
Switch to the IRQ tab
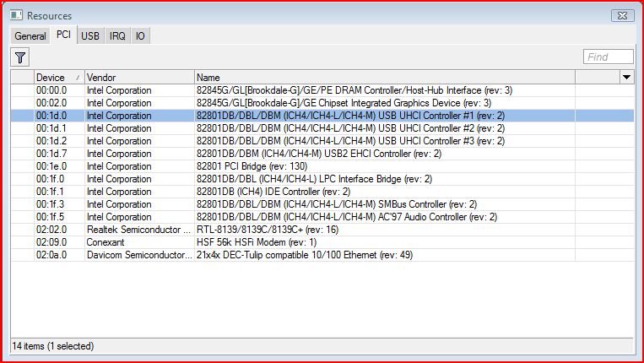pyautogui.click(x=117, y=36)
